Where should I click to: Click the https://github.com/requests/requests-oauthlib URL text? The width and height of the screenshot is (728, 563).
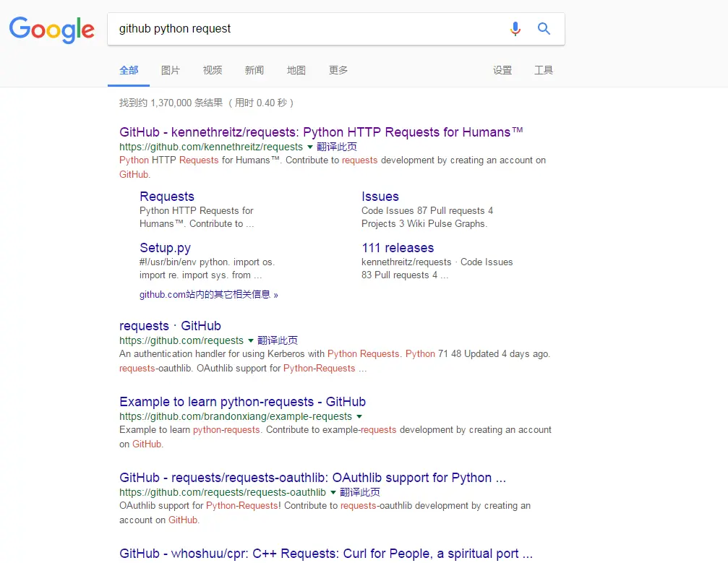point(223,492)
